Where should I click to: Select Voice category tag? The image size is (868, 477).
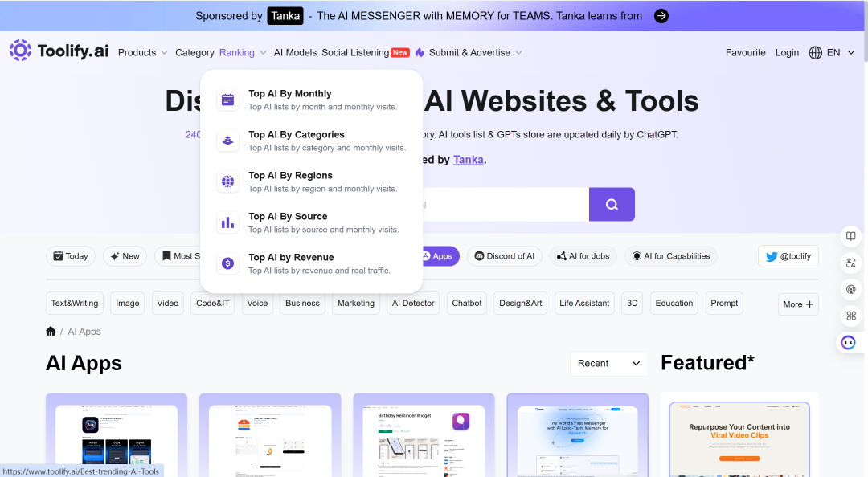coord(257,304)
